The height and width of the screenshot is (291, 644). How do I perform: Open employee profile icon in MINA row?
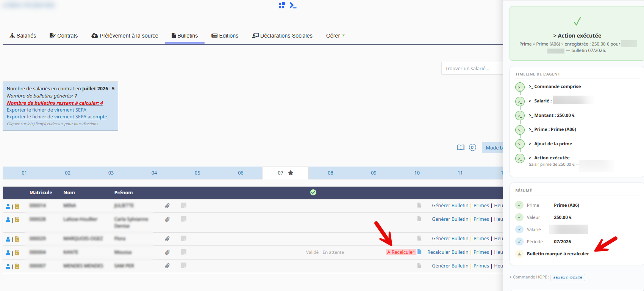(x=8, y=206)
